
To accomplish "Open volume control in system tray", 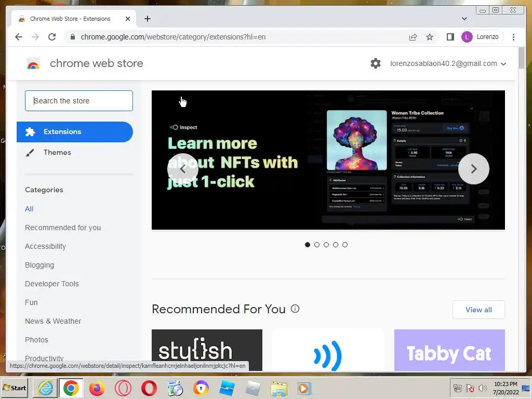I will pyautogui.click(x=482, y=388).
